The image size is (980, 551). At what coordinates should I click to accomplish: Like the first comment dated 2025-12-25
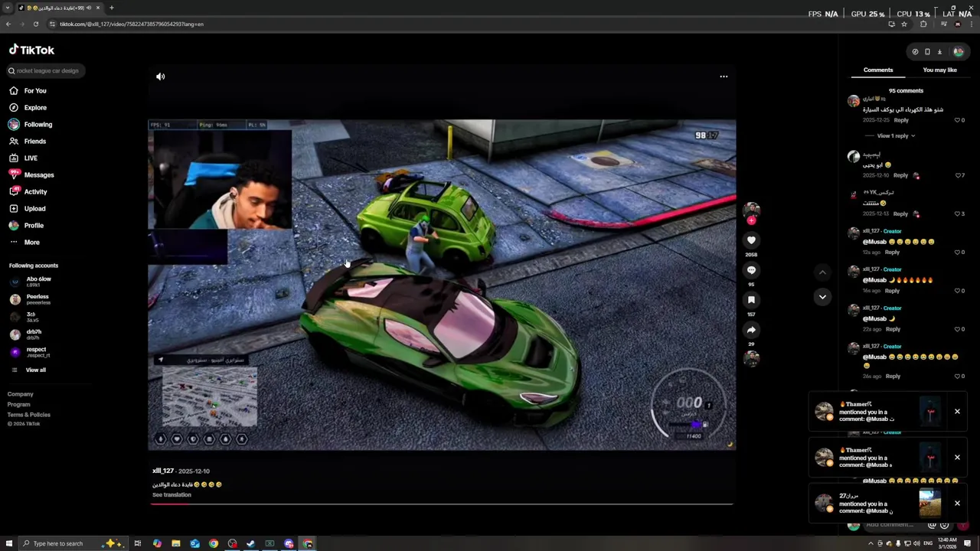tap(957, 120)
